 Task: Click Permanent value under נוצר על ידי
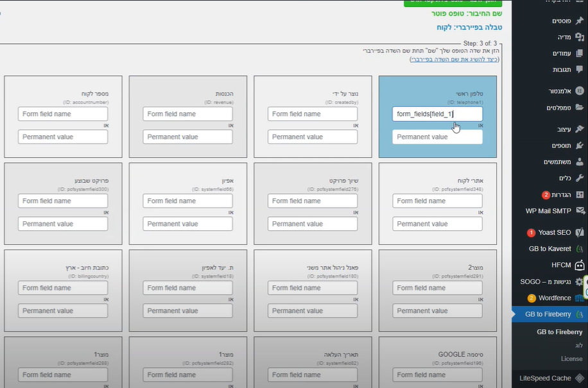click(x=313, y=137)
